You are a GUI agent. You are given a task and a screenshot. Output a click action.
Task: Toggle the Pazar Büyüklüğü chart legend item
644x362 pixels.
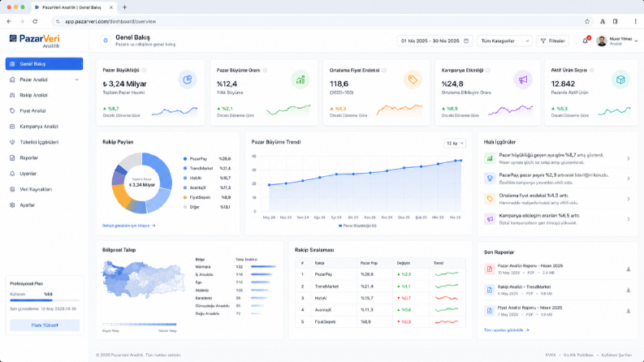pyautogui.click(x=357, y=226)
